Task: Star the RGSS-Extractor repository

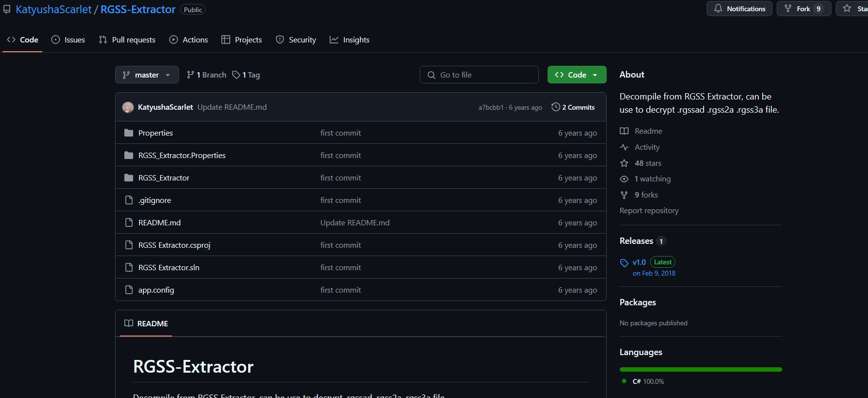Action: (x=853, y=9)
